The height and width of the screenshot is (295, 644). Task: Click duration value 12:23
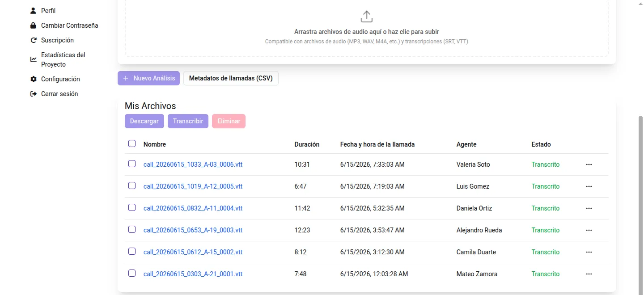pos(302,230)
